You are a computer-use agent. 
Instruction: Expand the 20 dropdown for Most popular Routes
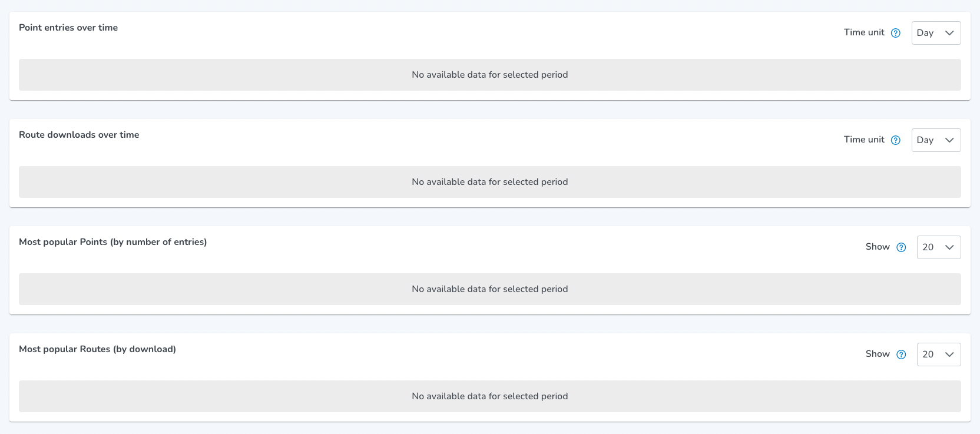tap(939, 355)
